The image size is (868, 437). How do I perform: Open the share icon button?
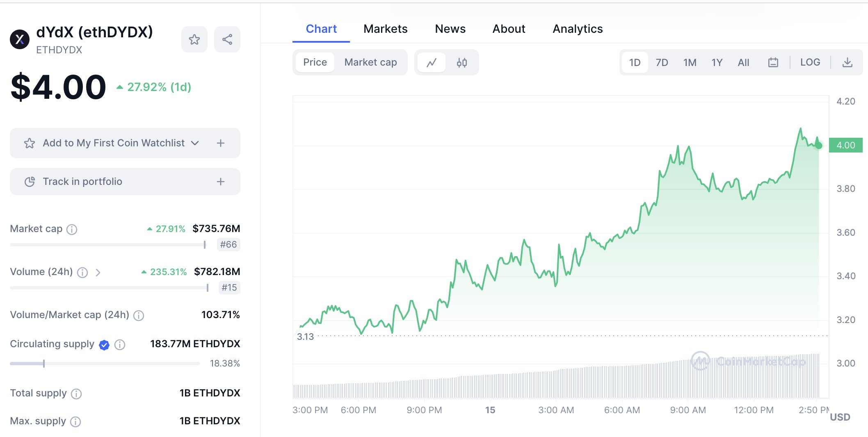point(227,39)
